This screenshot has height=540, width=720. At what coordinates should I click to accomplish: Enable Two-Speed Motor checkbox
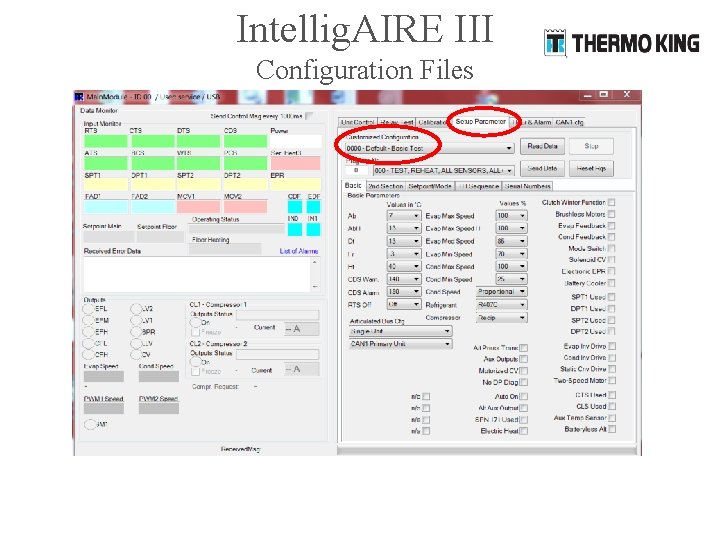pos(612,381)
